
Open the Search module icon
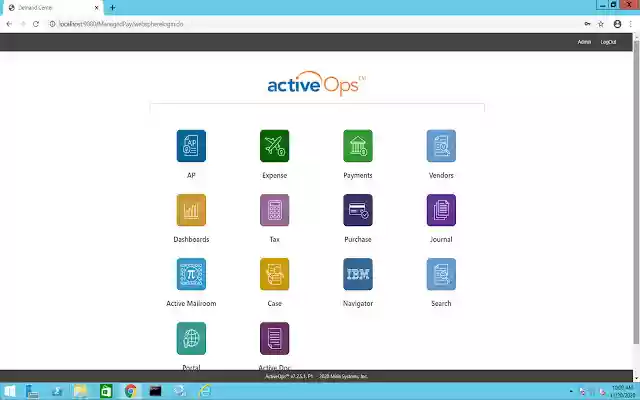(441, 274)
